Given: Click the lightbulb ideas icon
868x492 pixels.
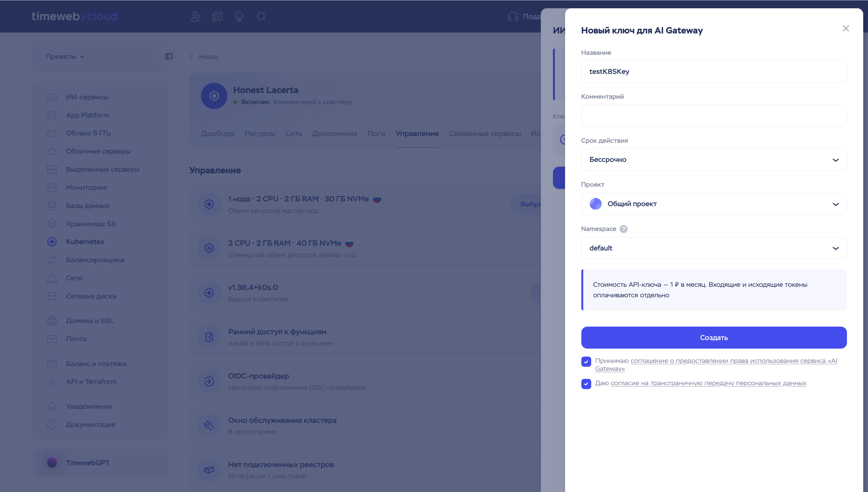Looking at the screenshot, I should pos(239,17).
